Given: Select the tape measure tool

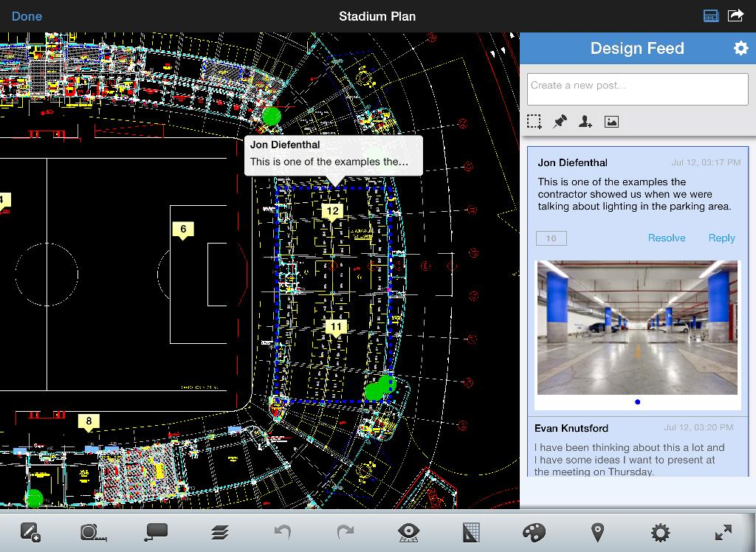Looking at the screenshot, I should [x=93, y=531].
